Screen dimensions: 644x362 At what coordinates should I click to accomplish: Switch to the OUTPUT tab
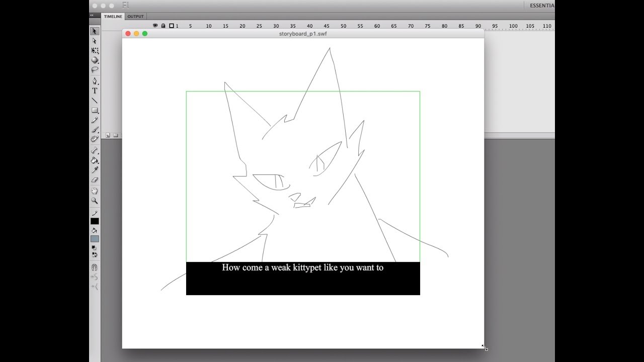(x=135, y=17)
